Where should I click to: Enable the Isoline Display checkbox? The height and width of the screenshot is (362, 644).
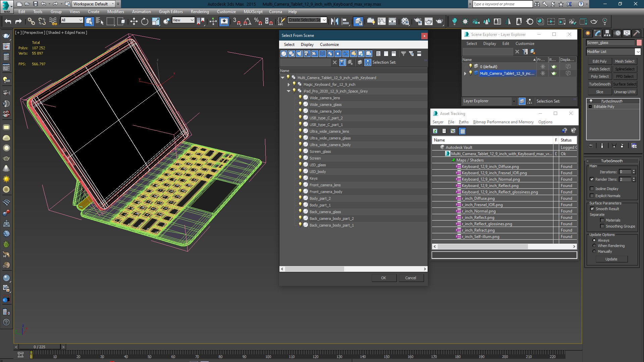click(x=592, y=189)
